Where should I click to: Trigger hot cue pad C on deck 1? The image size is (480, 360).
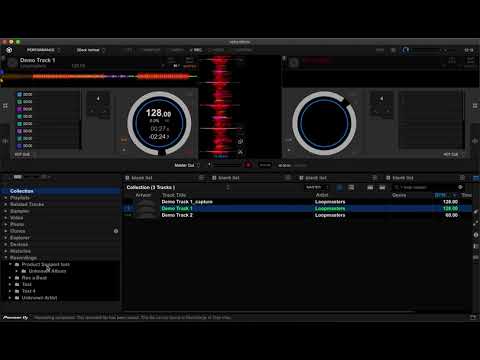point(20,109)
